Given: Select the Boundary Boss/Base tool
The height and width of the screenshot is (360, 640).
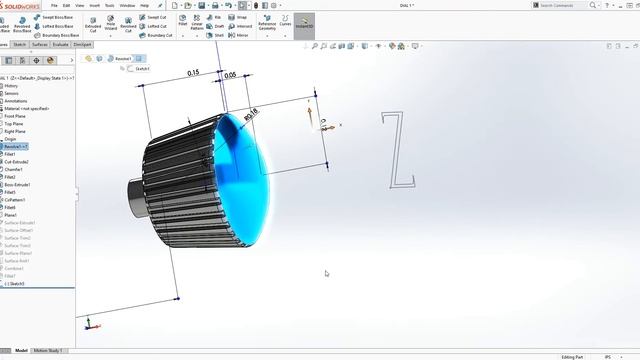Looking at the screenshot, I should tap(57, 35).
